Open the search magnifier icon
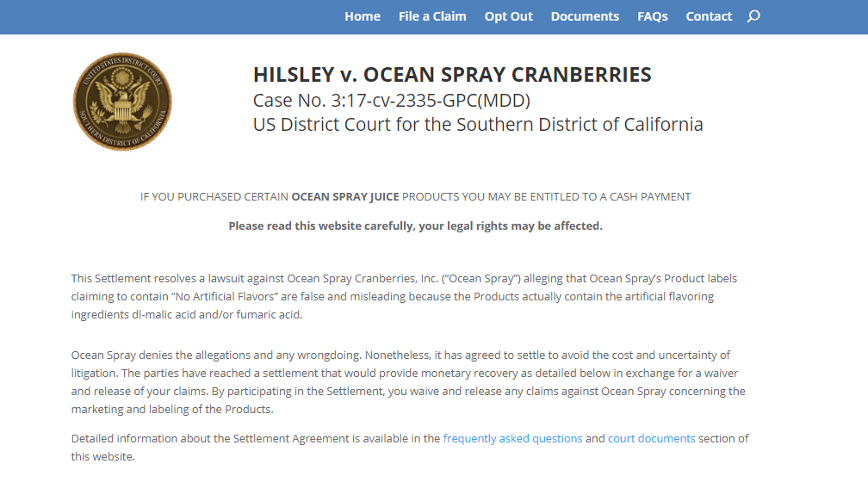The image size is (868, 482). [753, 16]
